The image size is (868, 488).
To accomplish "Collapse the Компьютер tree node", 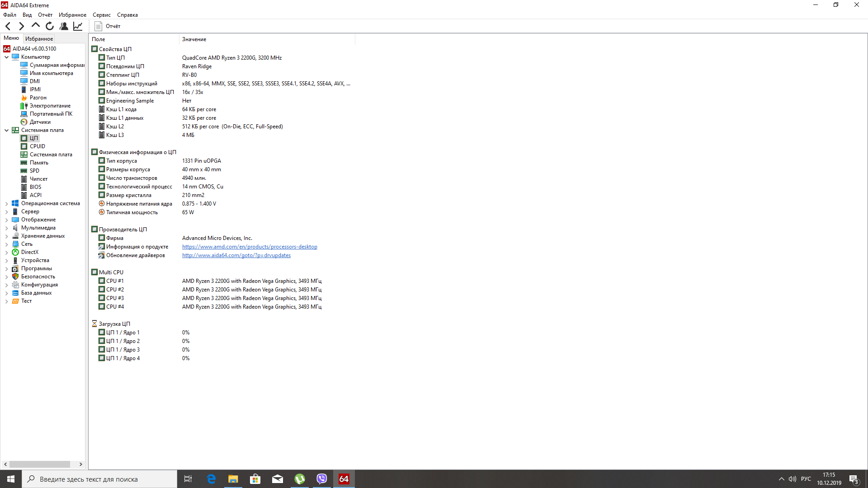I will click(6, 57).
